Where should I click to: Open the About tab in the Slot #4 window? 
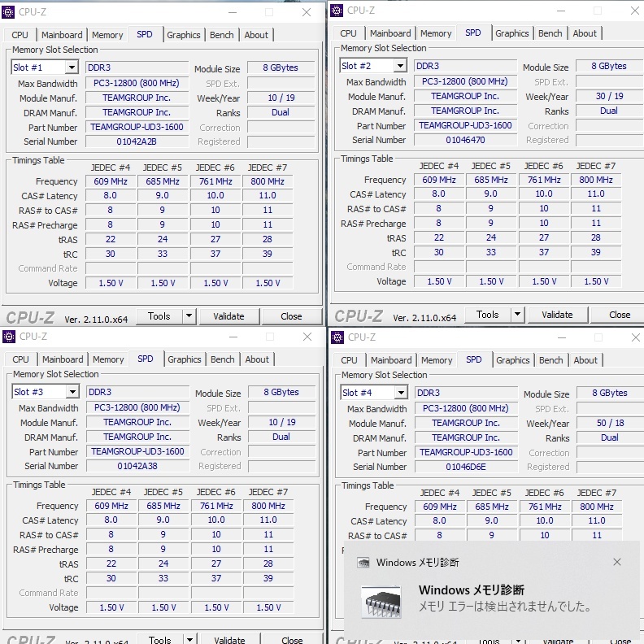[x=585, y=360]
